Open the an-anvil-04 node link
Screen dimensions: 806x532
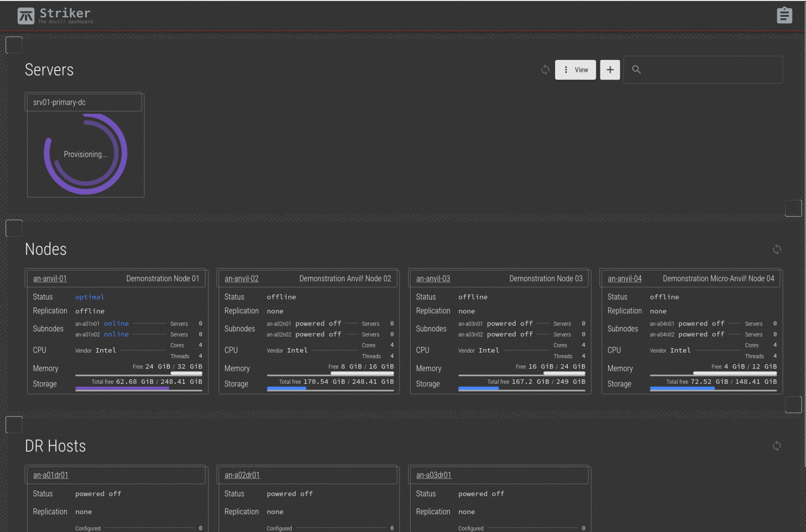(624, 279)
